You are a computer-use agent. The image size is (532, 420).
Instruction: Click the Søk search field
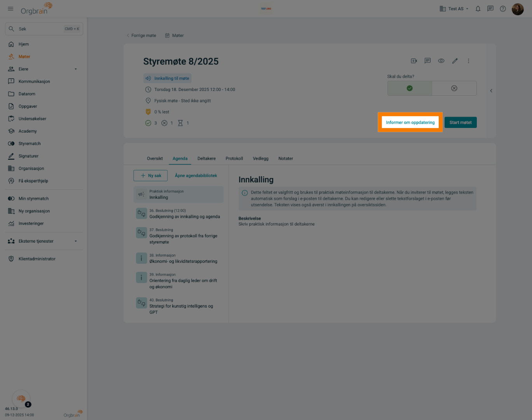point(44,28)
